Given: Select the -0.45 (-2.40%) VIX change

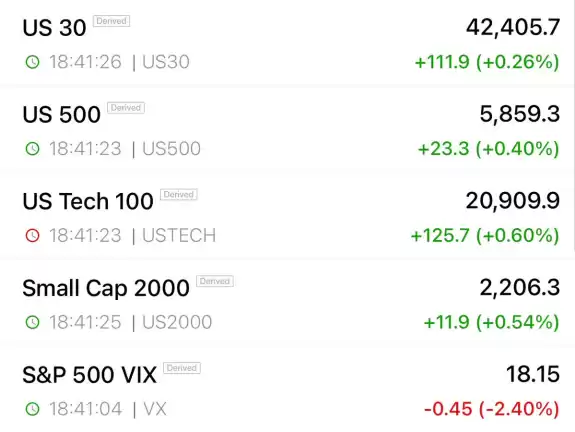Looking at the screenshot, I should click(492, 409).
